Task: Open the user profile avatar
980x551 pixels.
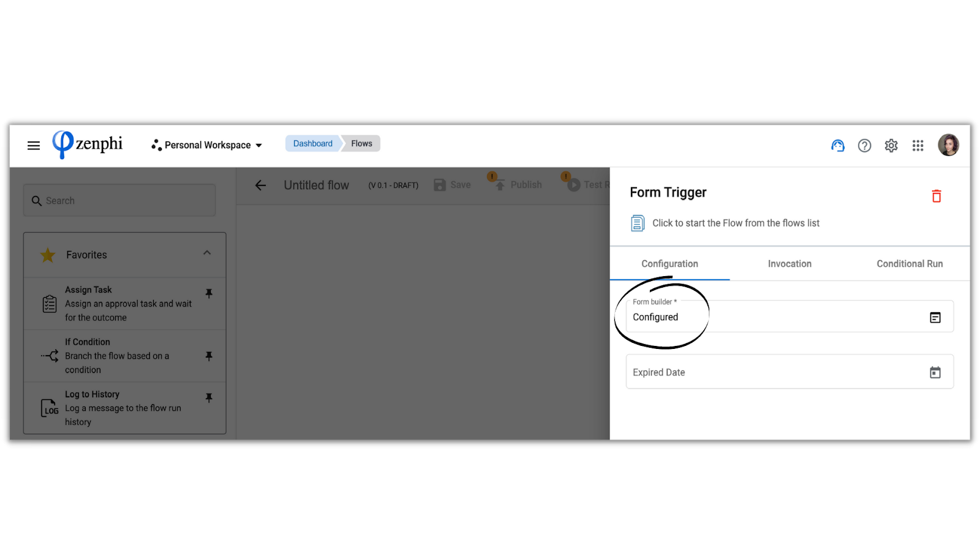Action: click(948, 145)
